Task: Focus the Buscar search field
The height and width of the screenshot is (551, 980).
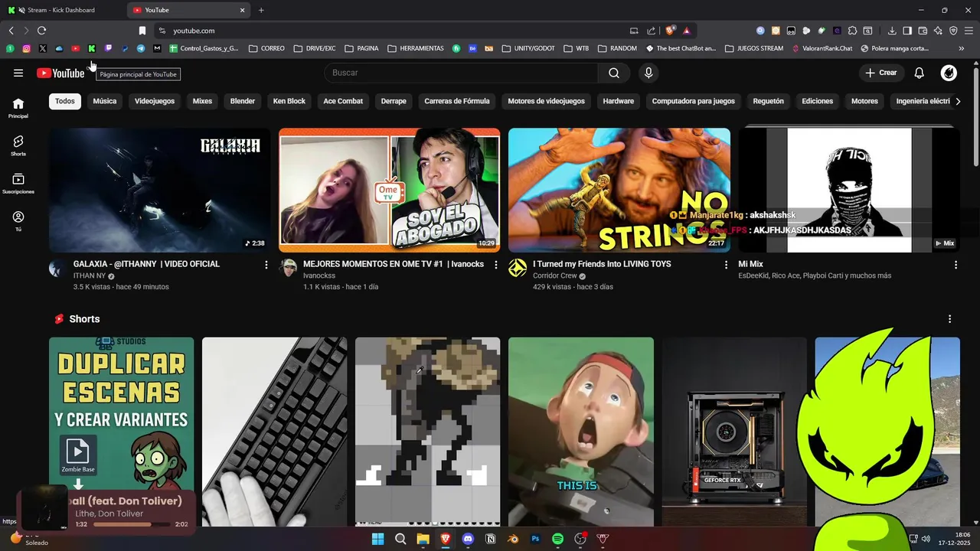Action: [x=461, y=73]
